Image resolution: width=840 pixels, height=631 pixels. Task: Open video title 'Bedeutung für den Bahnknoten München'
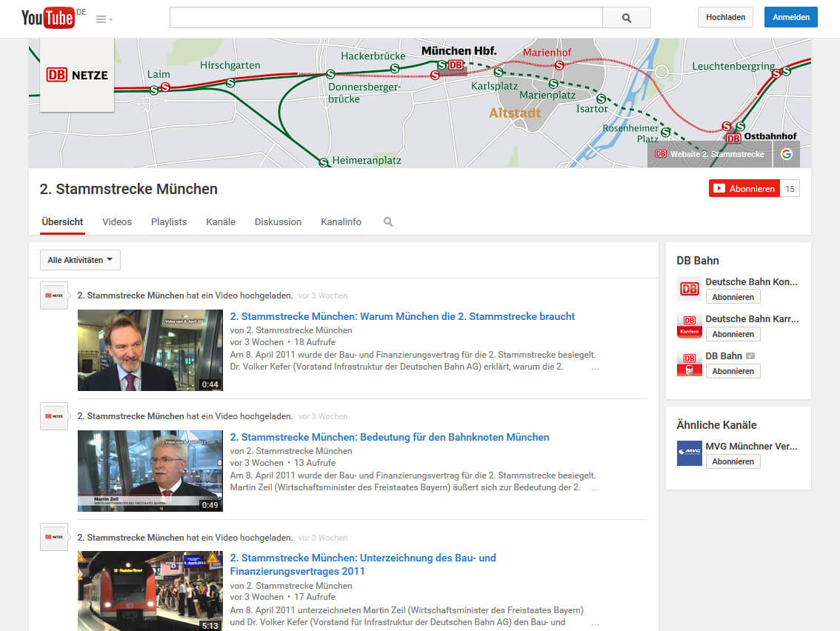[390, 437]
